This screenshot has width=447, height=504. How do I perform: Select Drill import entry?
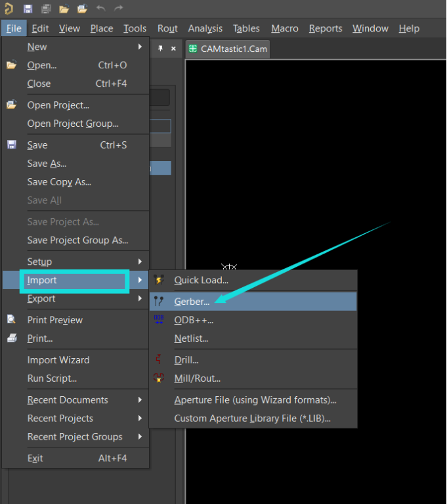(186, 360)
